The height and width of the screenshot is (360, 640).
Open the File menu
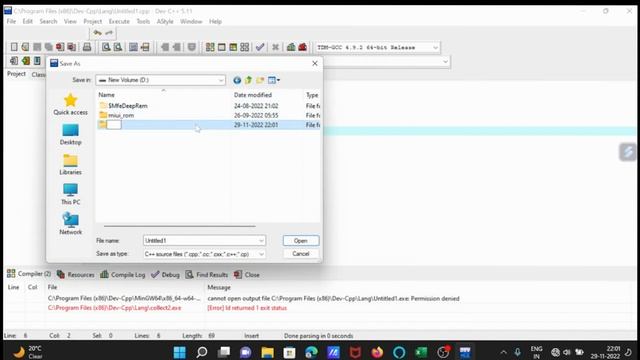[x=11, y=21]
